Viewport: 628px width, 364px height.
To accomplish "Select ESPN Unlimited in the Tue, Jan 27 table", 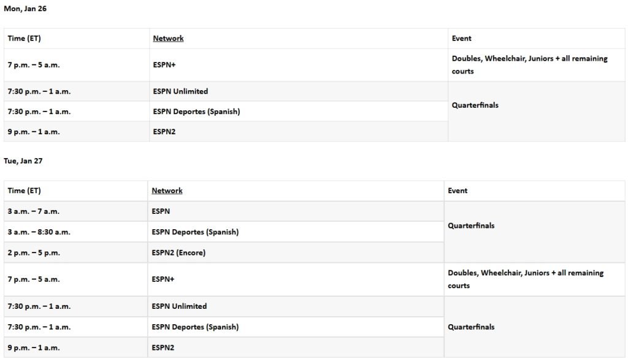I will (179, 306).
